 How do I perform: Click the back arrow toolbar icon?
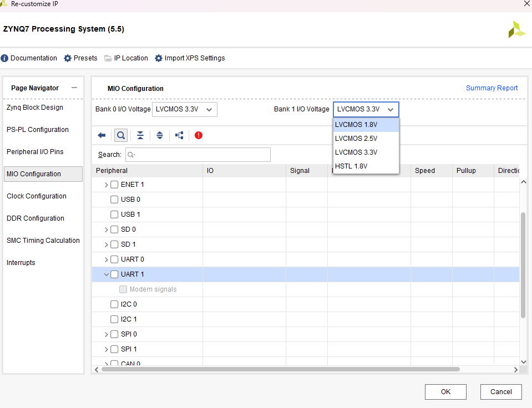click(102, 135)
